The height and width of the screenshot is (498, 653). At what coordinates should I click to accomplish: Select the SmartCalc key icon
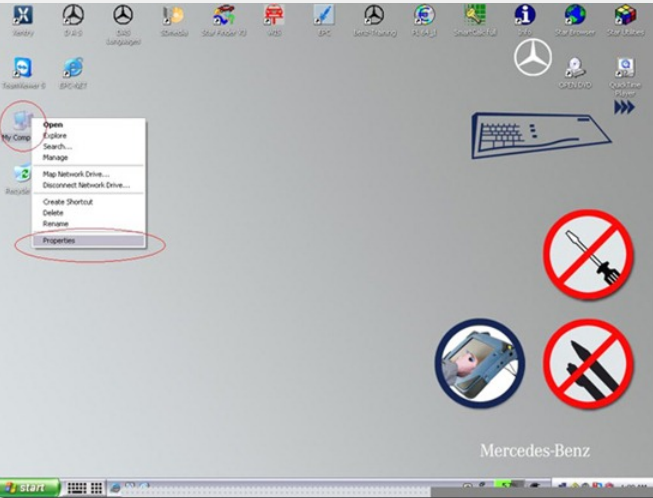pos(475,15)
